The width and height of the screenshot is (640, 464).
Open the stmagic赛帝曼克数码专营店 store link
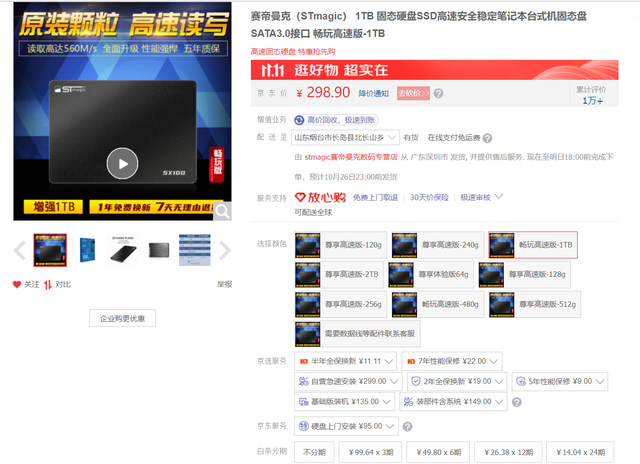[x=351, y=157]
